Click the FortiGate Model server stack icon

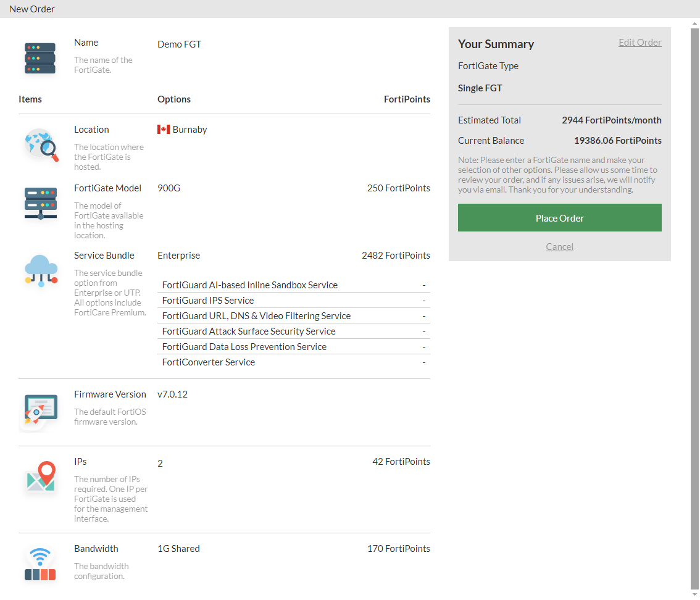(41, 204)
